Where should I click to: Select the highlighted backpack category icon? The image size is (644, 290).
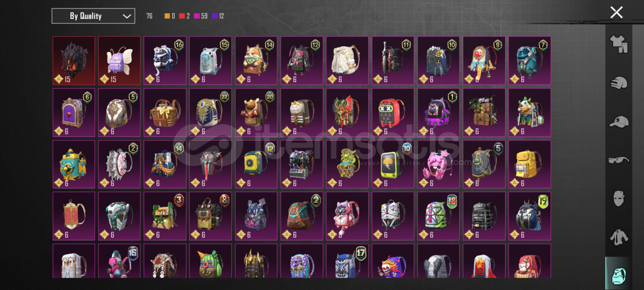tap(619, 275)
